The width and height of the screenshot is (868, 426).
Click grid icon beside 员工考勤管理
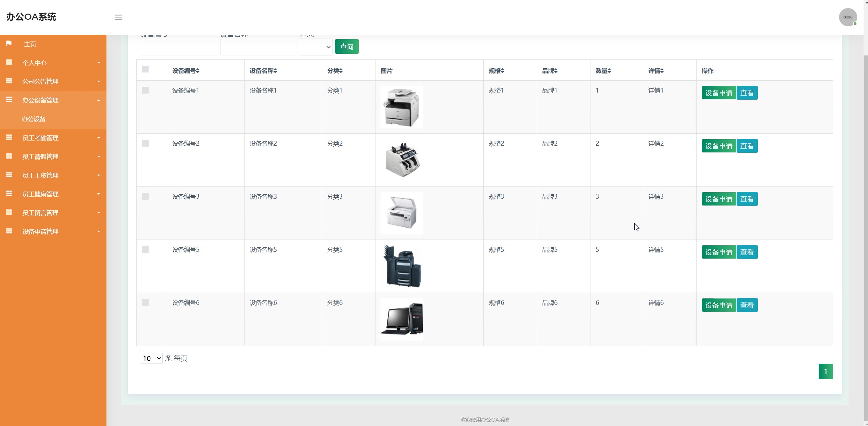[9, 137]
